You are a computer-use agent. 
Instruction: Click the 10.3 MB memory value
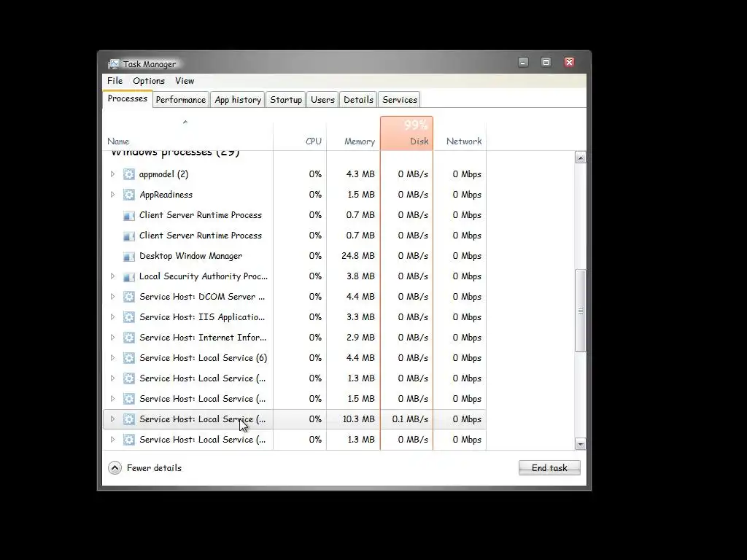(x=358, y=419)
